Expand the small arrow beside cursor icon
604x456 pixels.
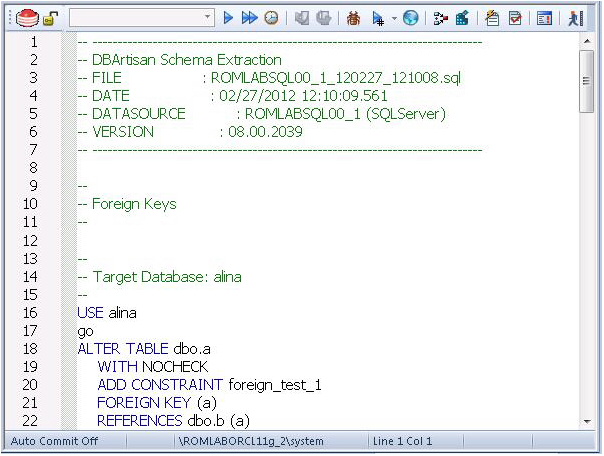point(394,18)
